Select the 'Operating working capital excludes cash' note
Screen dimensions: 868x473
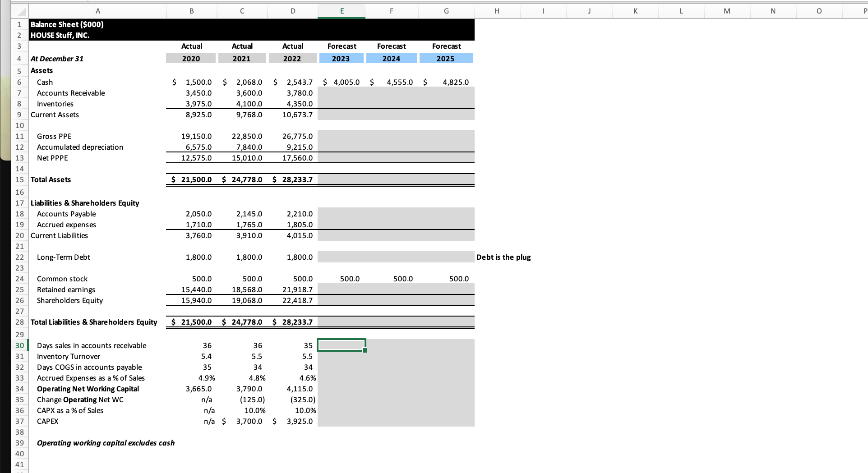click(x=106, y=443)
